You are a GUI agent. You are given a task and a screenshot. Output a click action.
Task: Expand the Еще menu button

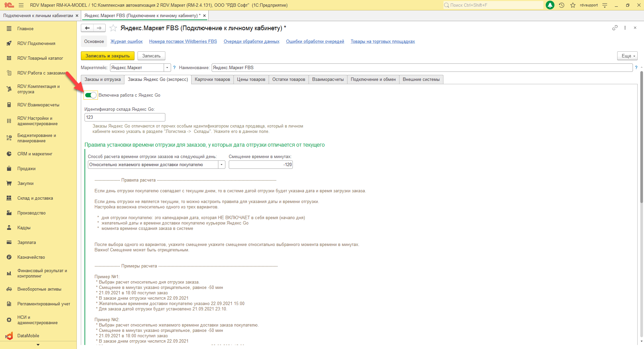click(x=627, y=56)
